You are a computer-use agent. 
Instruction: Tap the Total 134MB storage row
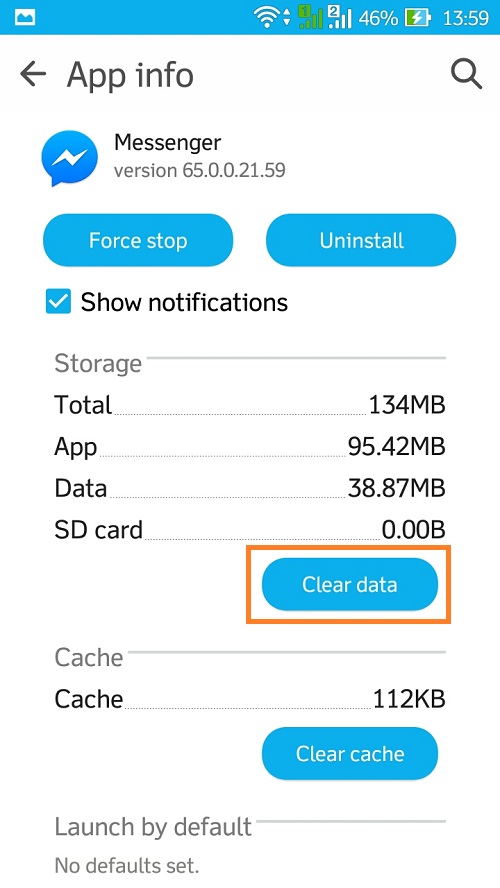pos(250,405)
